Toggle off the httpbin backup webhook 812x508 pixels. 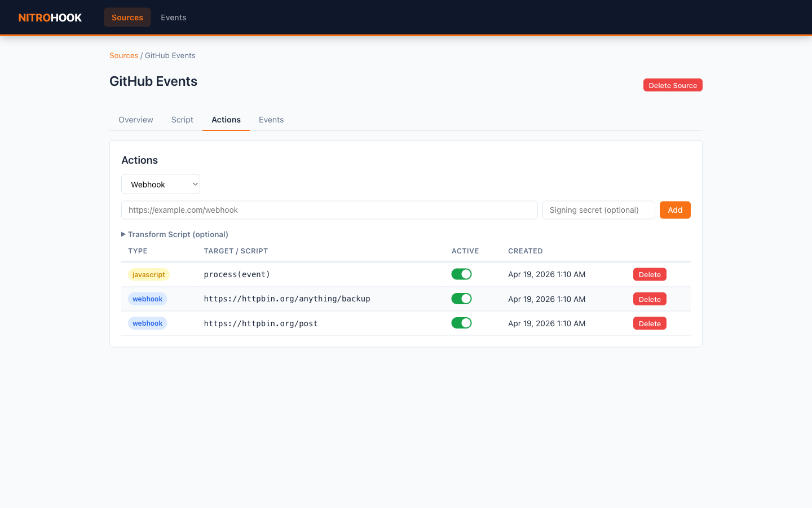tap(461, 299)
